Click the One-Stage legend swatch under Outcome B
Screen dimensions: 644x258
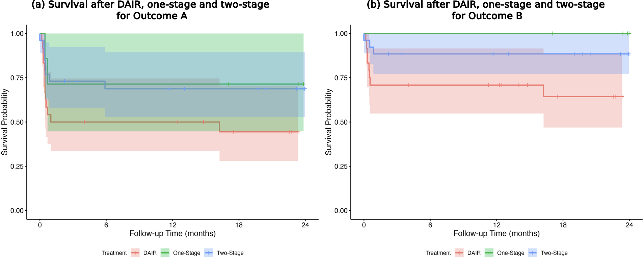pos(489,253)
